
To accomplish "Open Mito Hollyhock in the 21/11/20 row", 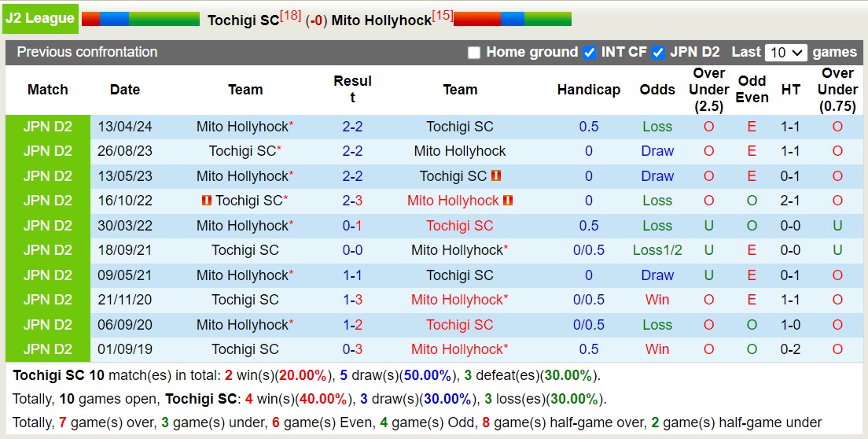I will pyautogui.click(x=456, y=300).
